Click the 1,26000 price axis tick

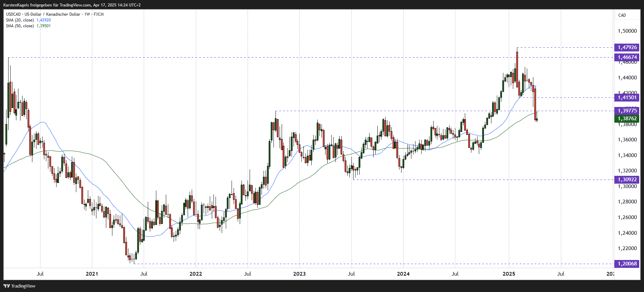pos(627,217)
